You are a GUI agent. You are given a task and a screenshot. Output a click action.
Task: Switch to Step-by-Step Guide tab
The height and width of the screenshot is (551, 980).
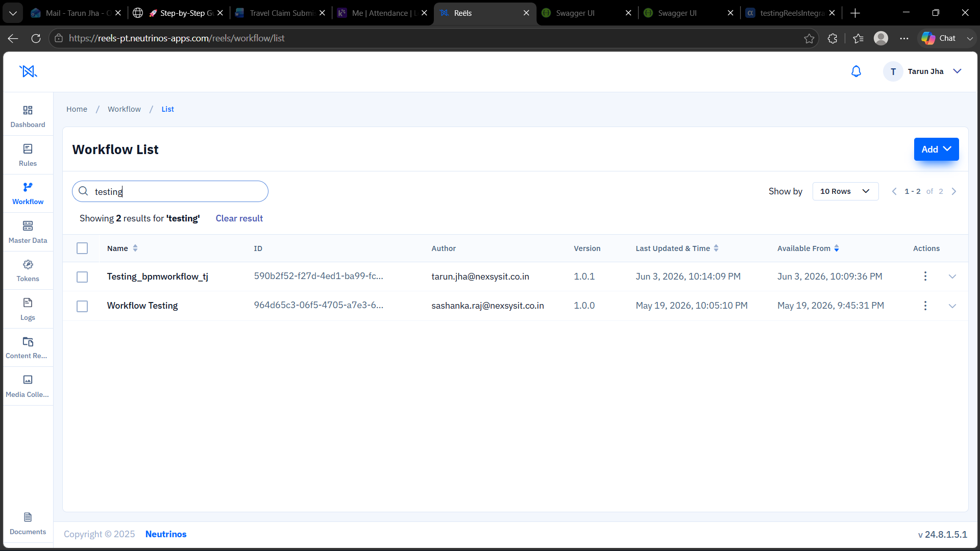(179, 13)
